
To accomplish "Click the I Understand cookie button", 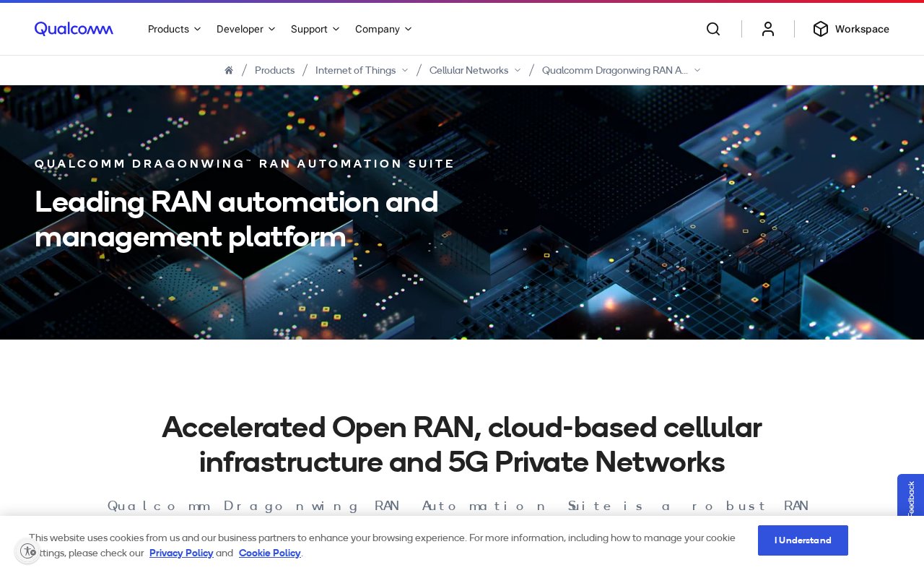I will pyautogui.click(x=803, y=540).
